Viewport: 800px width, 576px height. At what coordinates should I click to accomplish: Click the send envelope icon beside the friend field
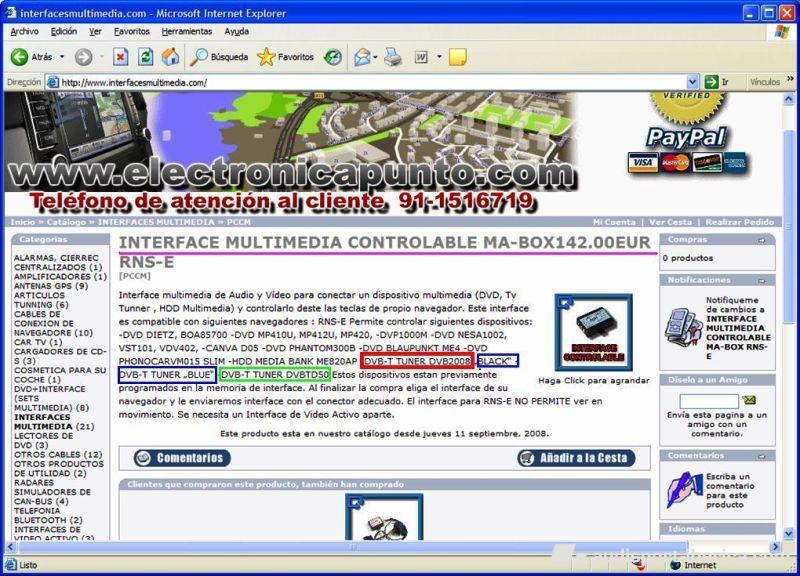tap(748, 400)
